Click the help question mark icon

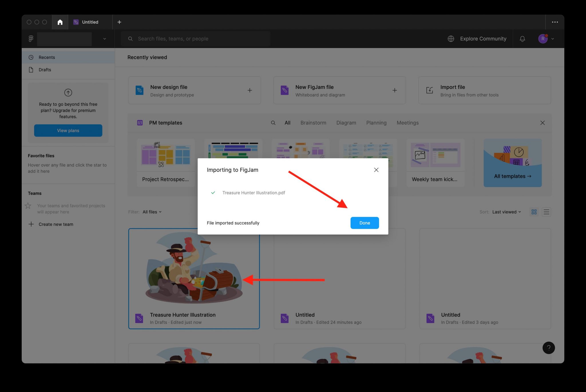pyautogui.click(x=549, y=348)
